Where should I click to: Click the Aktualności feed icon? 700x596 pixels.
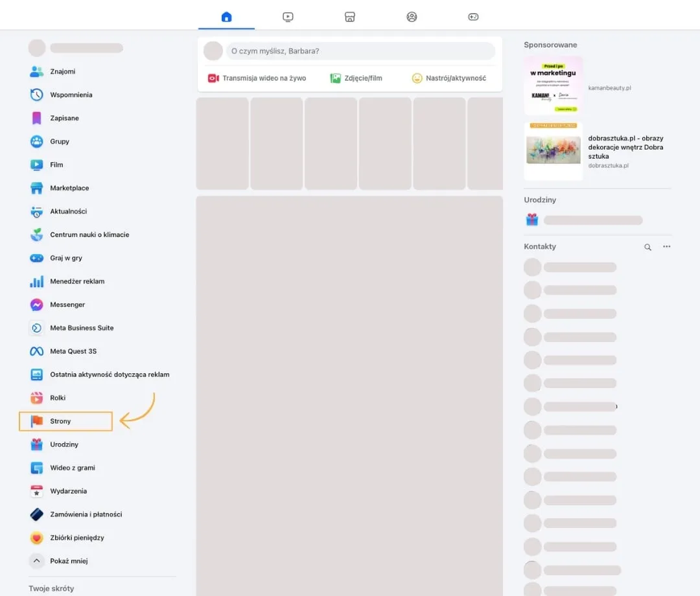click(36, 211)
